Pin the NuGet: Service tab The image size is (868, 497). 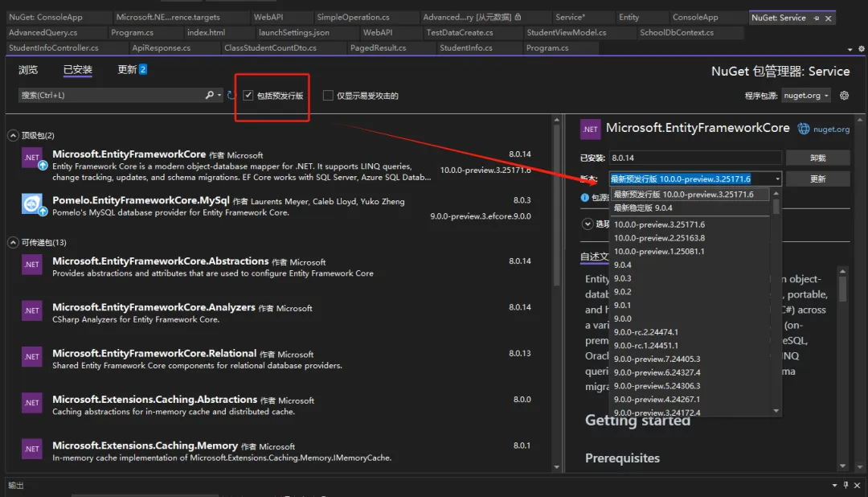click(x=817, y=18)
